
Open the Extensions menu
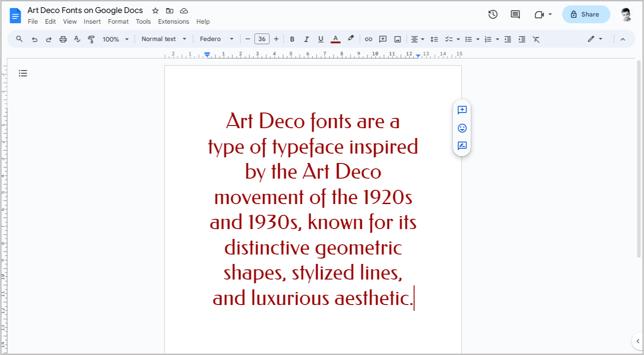pos(173,21)
